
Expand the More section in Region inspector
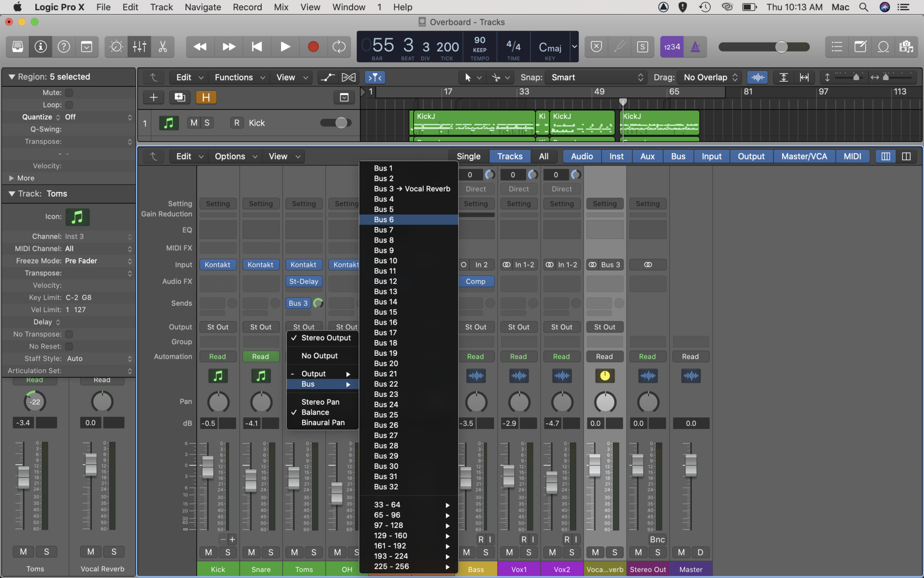click(x=21, y=178)
